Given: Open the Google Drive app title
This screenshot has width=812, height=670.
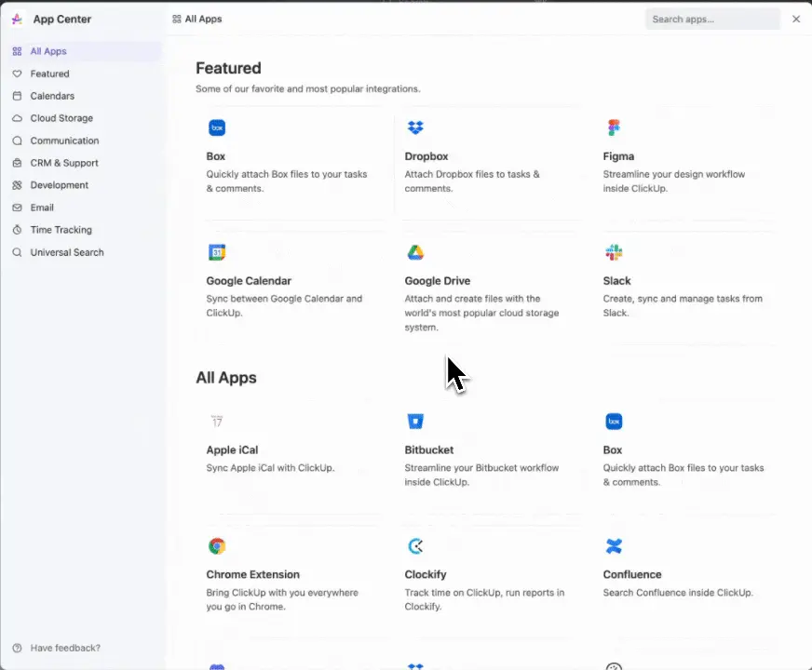Looking at the screenshot, I should click(437, 281).
